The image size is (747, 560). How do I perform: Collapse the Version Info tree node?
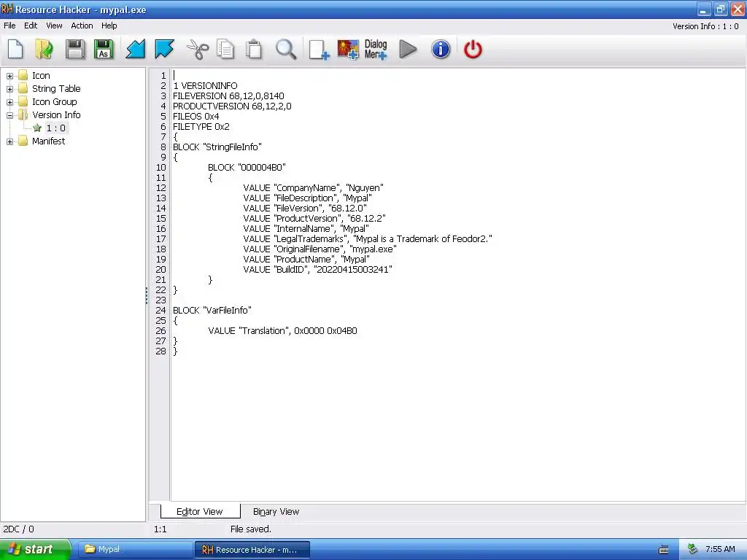pyautogui.click(x=9, y=115)
